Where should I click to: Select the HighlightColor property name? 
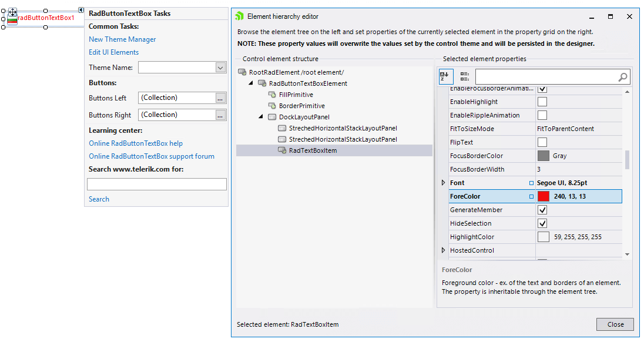click(x=472, y=237)
